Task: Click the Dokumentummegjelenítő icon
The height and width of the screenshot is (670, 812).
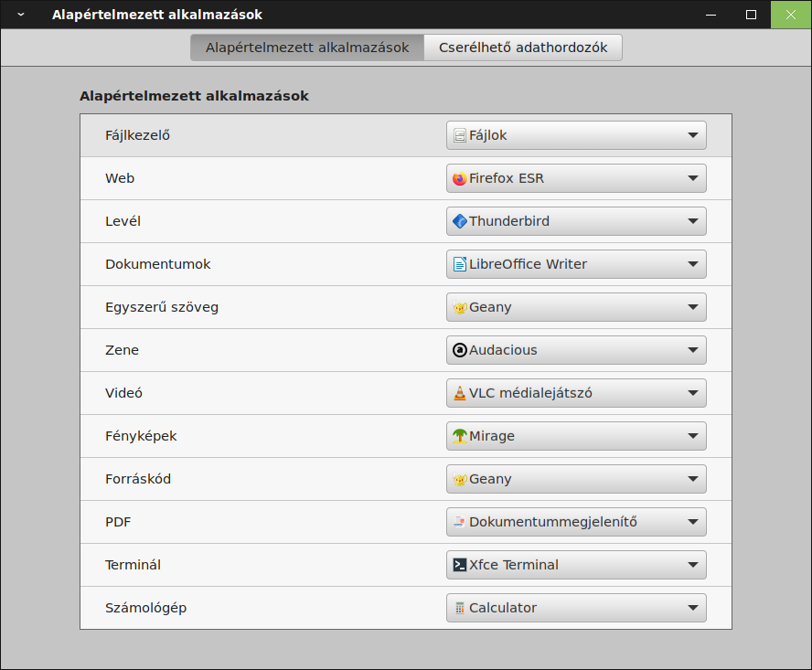Action: click(x=459, y=523)
